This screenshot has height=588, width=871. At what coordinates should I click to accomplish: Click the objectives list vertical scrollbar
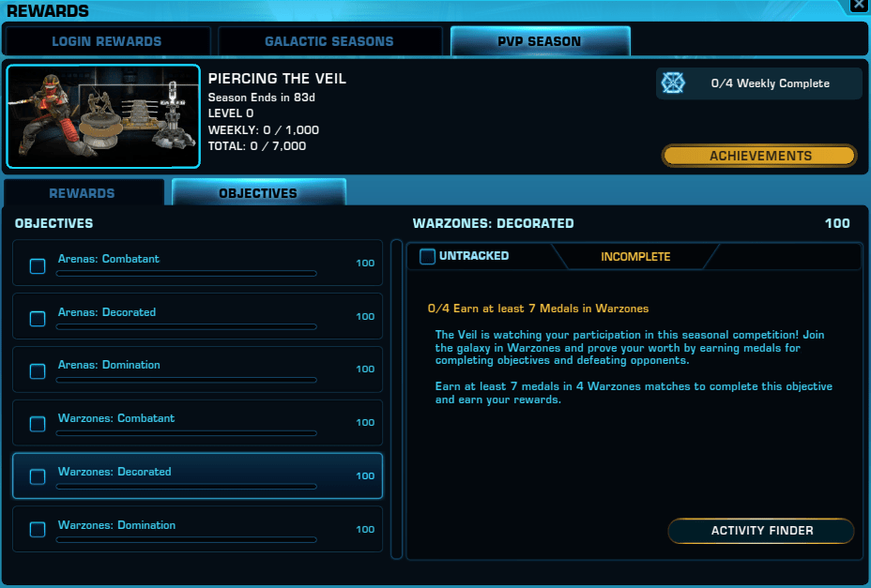(x=397, y=400)
